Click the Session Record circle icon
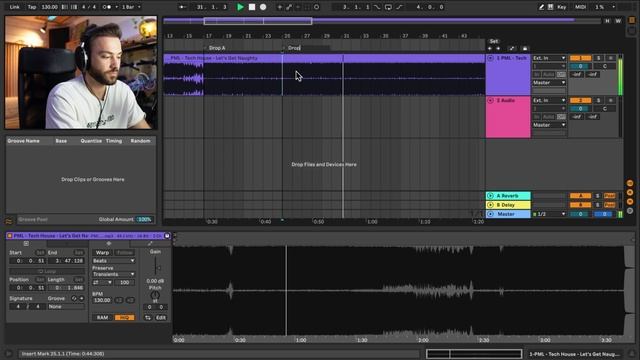Screen dimensions: 640x360 tap(316, 7)
